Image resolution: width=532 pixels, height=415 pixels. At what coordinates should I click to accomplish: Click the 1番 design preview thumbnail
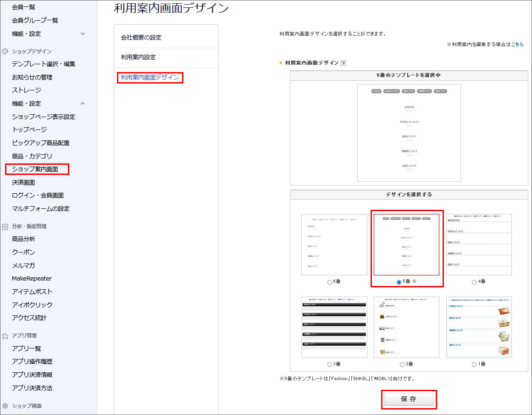click(x=479, y=327)
